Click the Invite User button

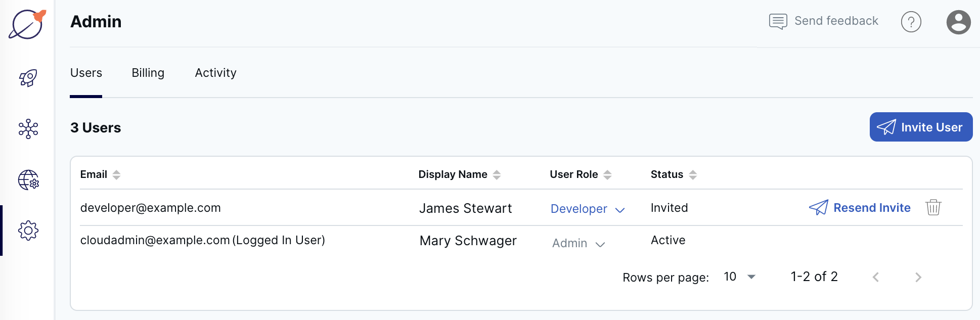point(921,127)
